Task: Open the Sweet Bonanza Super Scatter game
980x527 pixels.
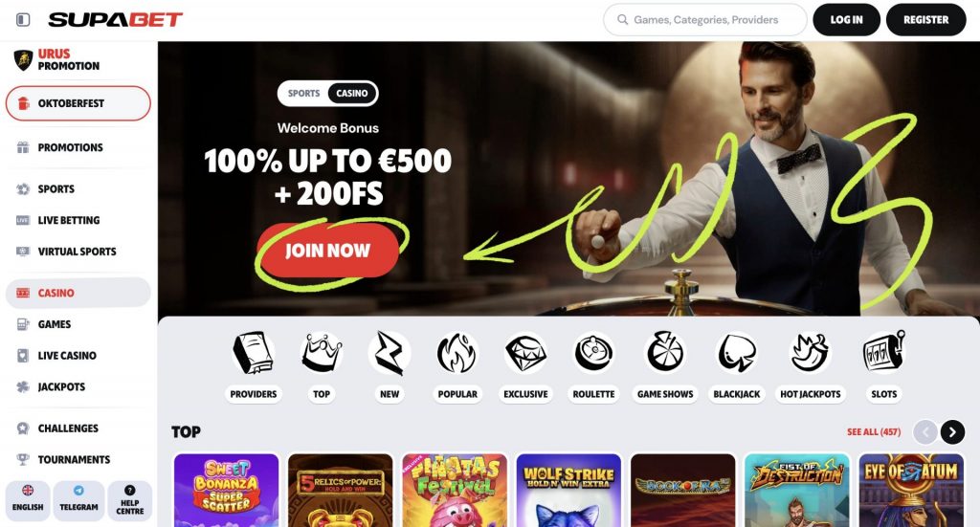Action: 226,490
